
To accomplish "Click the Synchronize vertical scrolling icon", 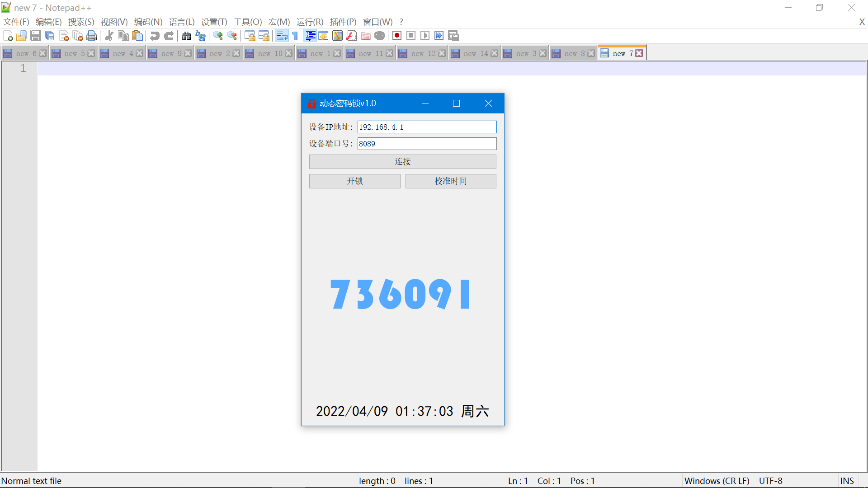I will pos(250,36).
